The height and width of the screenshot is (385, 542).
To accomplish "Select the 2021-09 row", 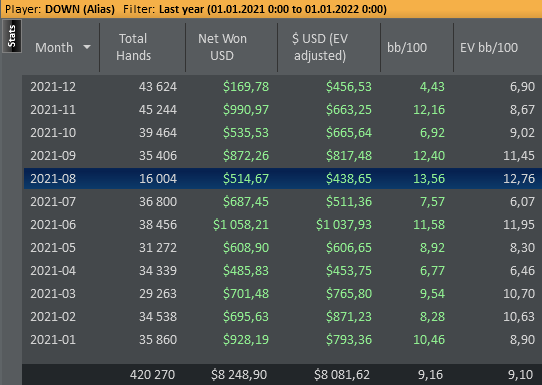I will (282, 156).
